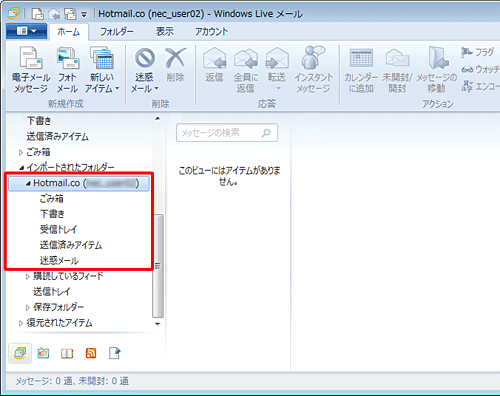This screenshot has width=500, height=396.
Task: Select 送信済みアイテム folder at top
Action: pyautogui.click(x=58, y=137)
